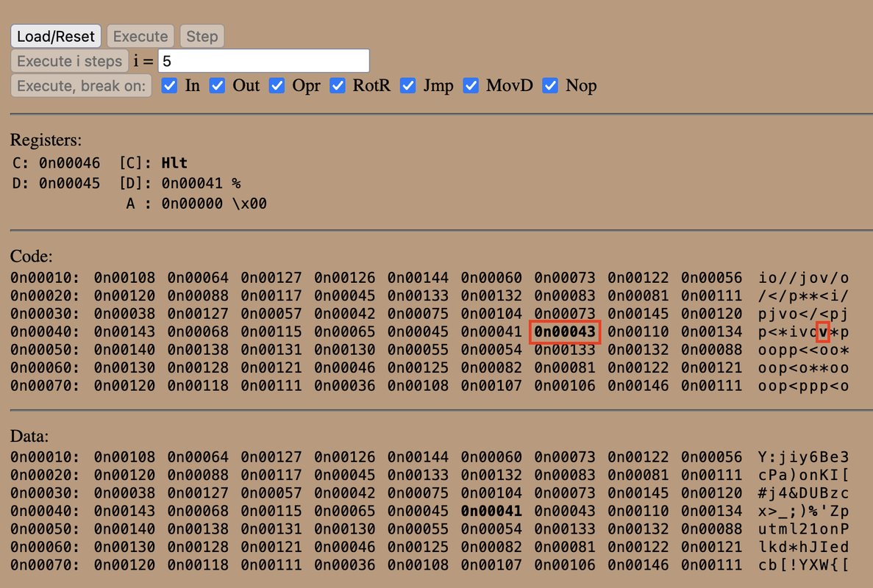Click the 0n00083 cell in Code
Screen dimensions: 873x588
[565, 296]
